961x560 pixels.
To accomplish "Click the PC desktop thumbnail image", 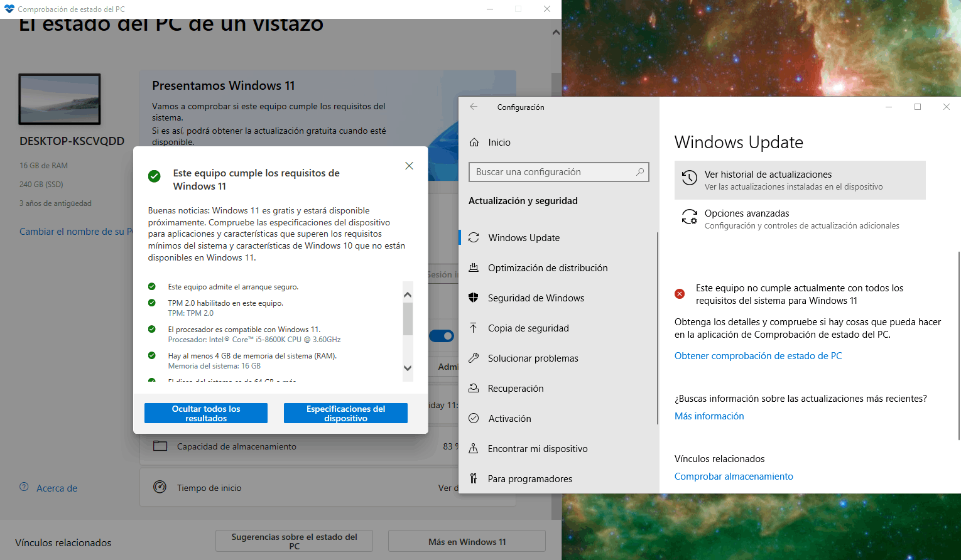I will point(60,99).
